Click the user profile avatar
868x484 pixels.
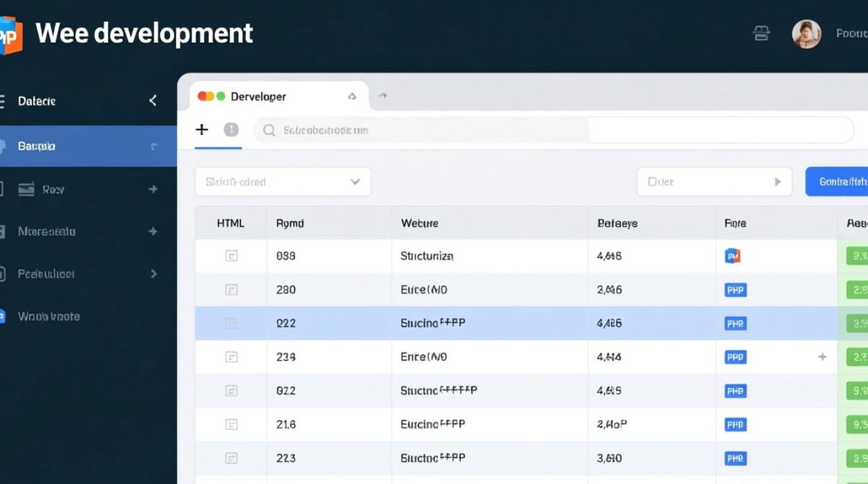click(x=806, y=34)
